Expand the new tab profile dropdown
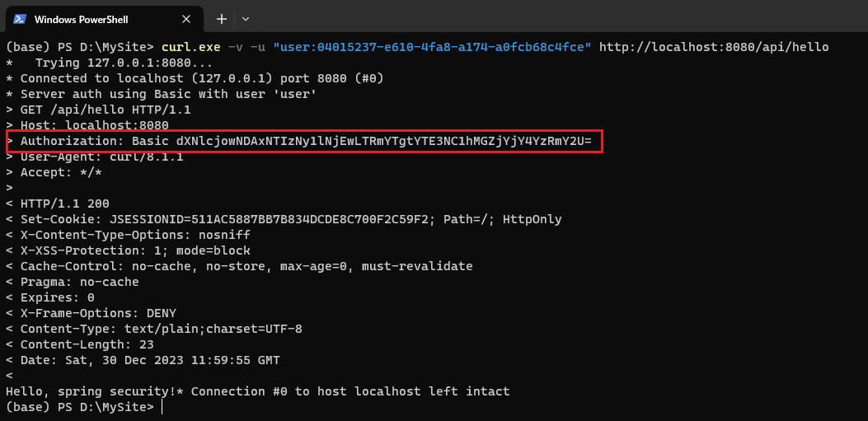868x421 pixels. 246,20
